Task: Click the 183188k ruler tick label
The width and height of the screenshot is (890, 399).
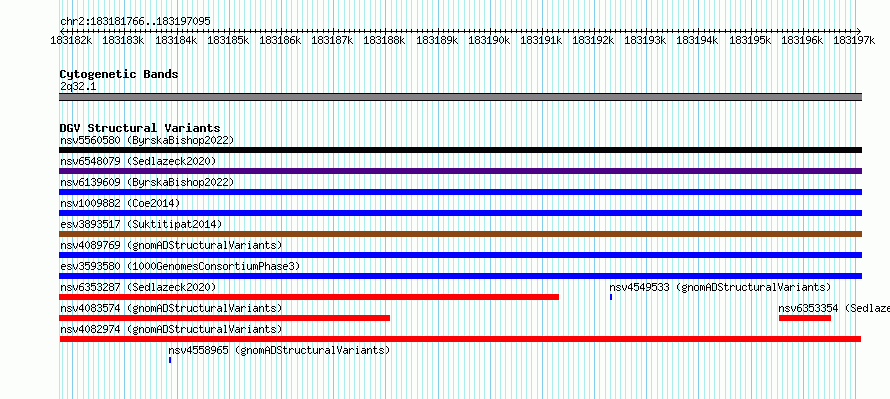Action: coord(385,40)
